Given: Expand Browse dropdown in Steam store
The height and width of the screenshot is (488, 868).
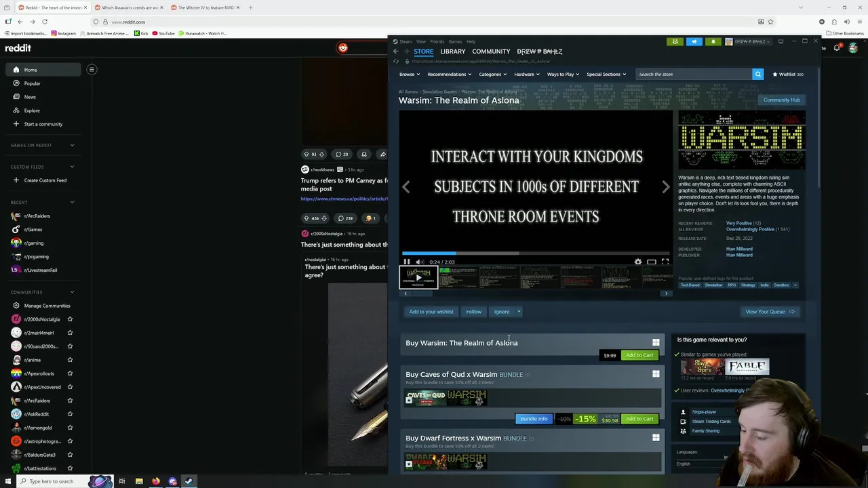Looking at the screenshot, I should click(409, 74).
